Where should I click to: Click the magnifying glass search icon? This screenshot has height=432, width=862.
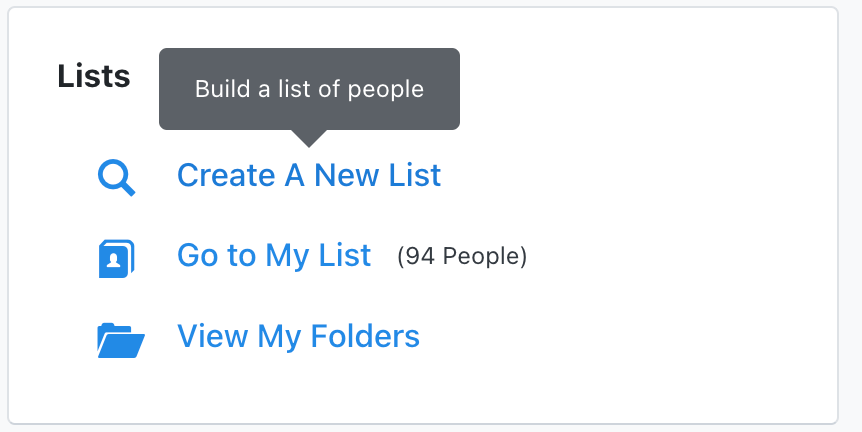117,178
